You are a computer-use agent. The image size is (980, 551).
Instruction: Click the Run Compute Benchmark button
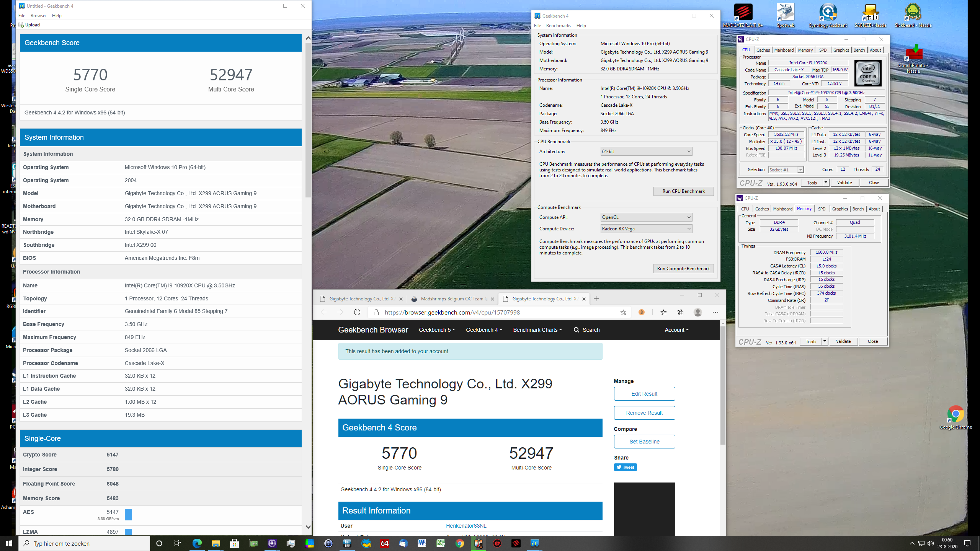pos(683,269)
